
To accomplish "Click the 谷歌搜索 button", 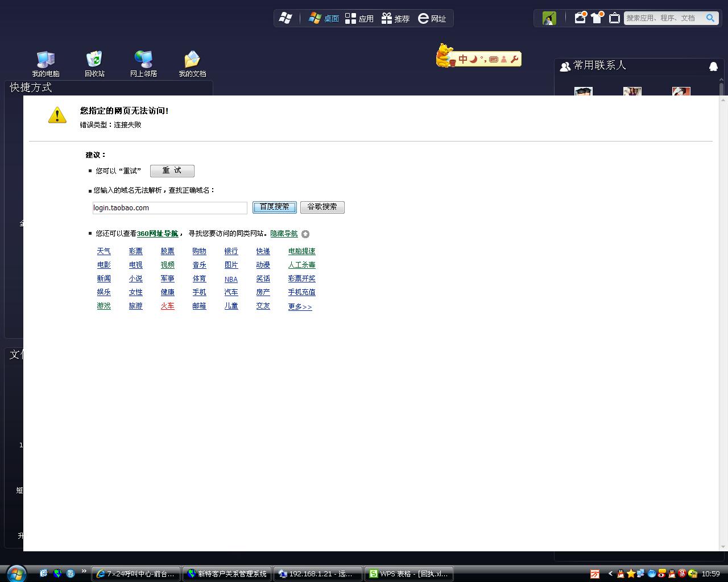I will pos(322,207).
